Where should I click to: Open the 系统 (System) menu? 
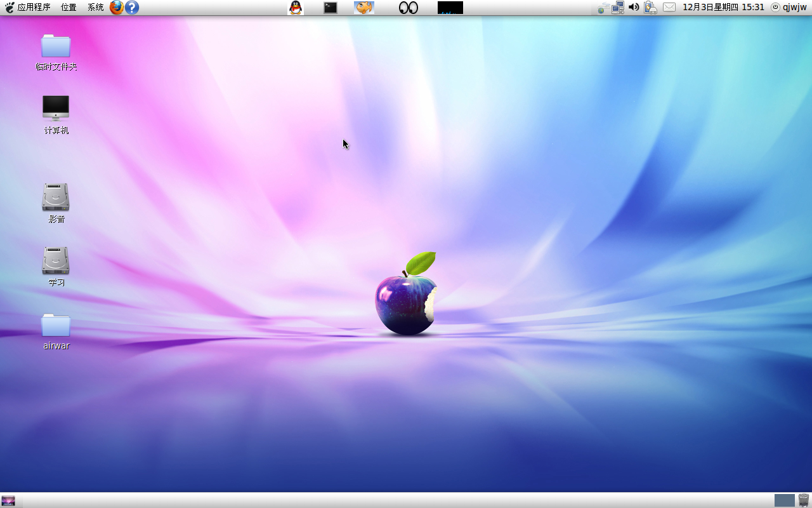(x=95, y=8)
